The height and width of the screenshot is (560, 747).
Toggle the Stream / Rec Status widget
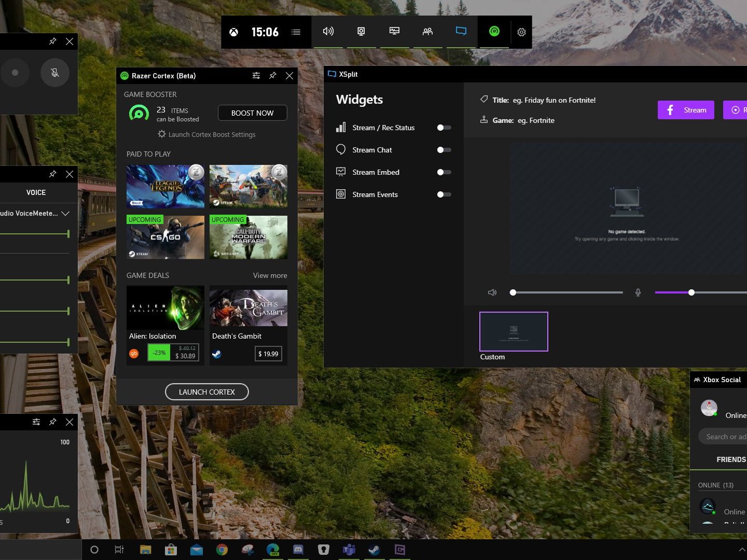pyautogui.click(x=444, y=128)
